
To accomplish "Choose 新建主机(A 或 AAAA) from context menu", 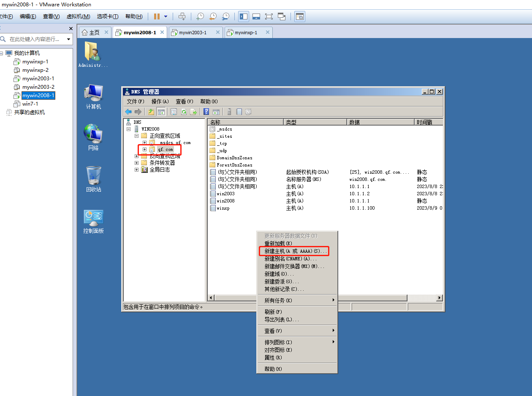I will pos(296,251).
